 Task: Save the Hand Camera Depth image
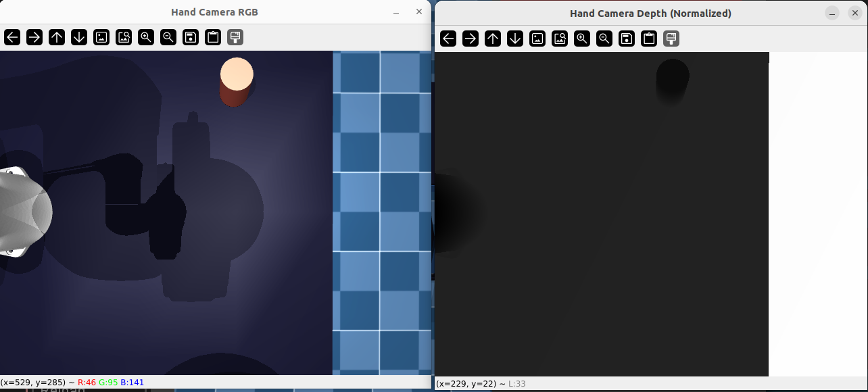point(627,39)
